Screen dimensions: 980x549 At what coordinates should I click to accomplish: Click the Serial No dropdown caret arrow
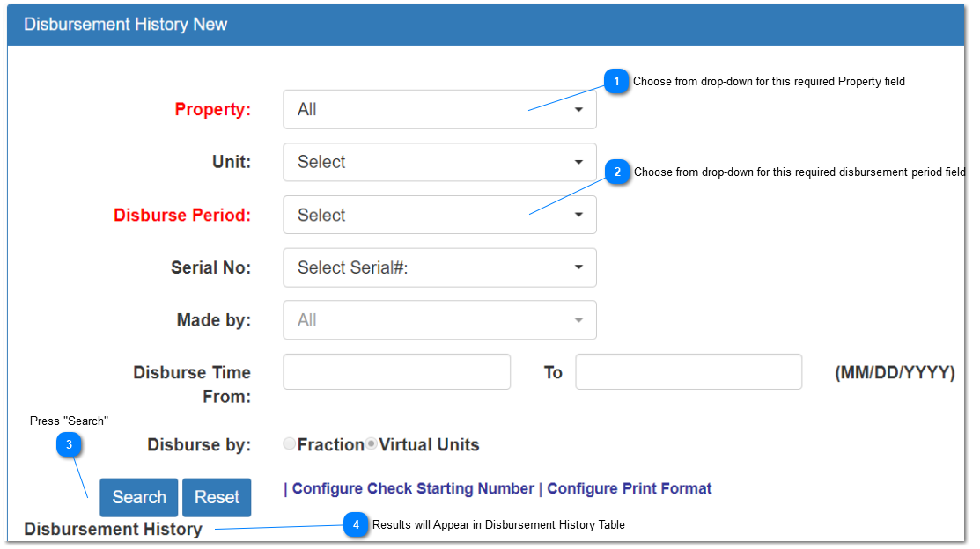pyautogui.click(x=578, y=267)
